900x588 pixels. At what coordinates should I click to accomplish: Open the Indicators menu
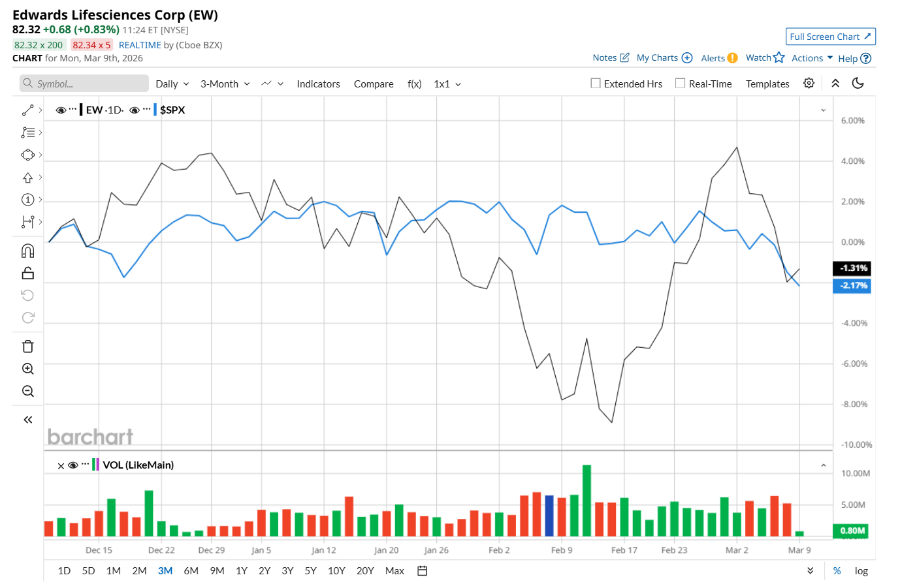(x=318, y=84)
